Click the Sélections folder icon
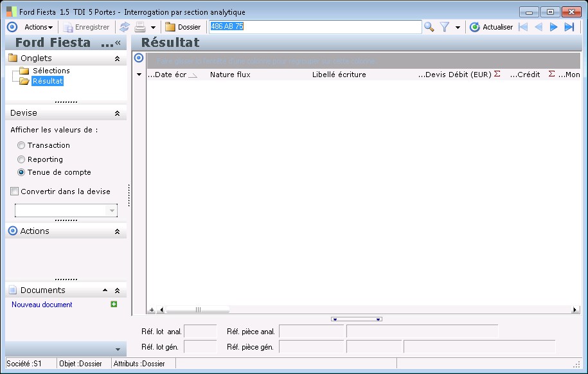This screenshot has width=588, height=374. pyautogui.click(x=24, y=71)
